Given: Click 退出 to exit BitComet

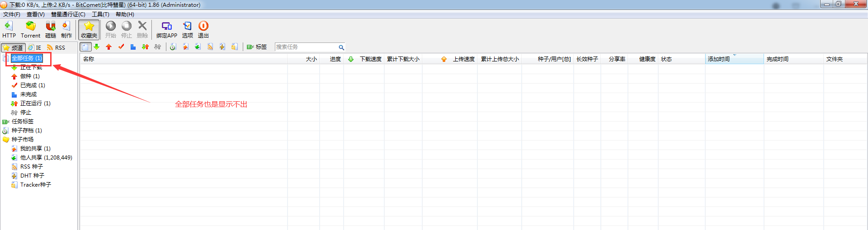Looking at the screenshot, I should (x=203, y=29).
